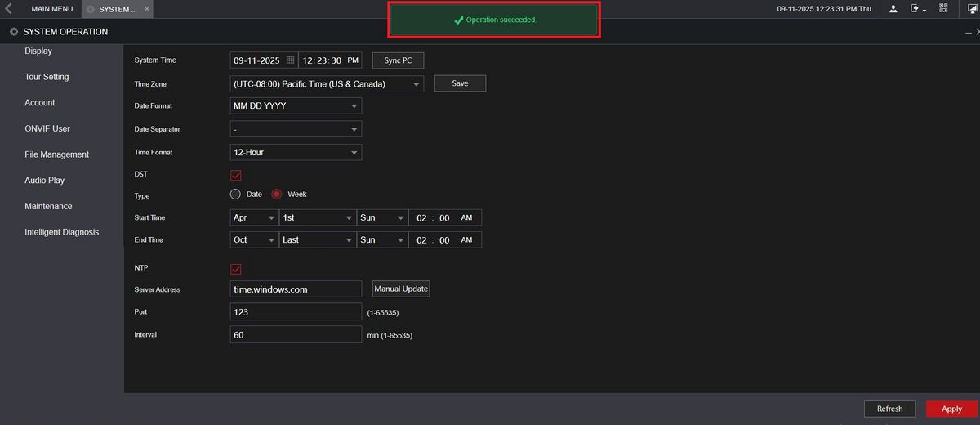Open the Time Zone dropdown
Screen dimensions: 980x425
click(x=327, y=83)
